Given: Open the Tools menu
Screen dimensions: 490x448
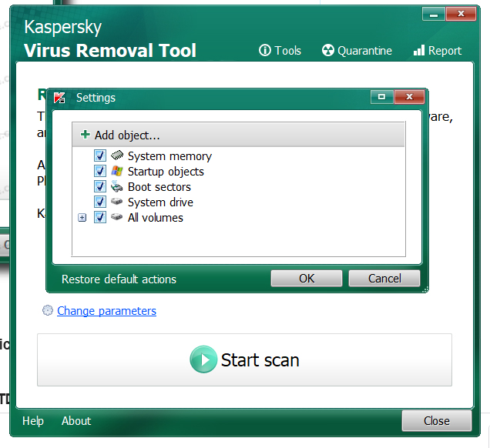Looking at the screenshot, I should [280, 51].
